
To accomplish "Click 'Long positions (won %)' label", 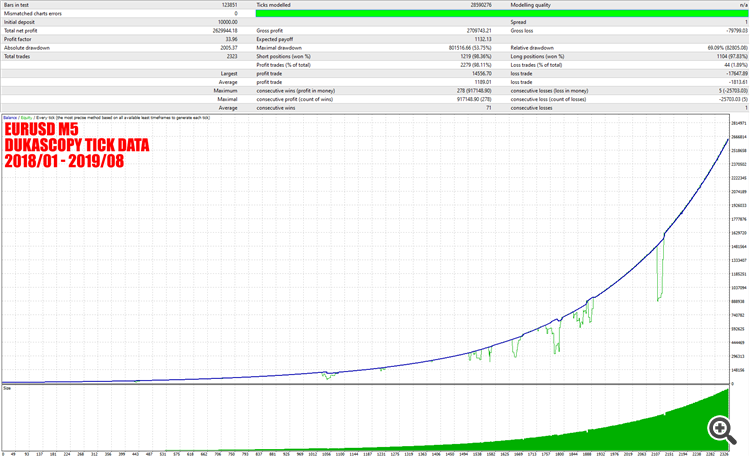I will pos(537,56).
